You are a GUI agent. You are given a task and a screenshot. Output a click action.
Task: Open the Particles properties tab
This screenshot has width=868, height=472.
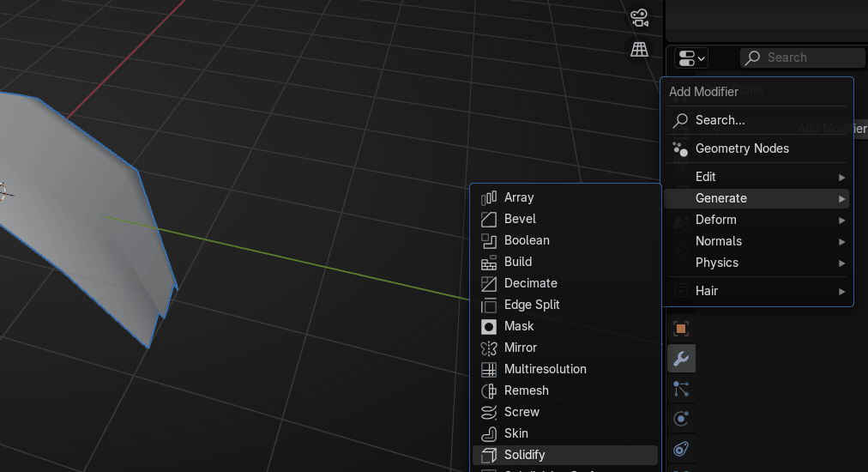click(x=681, y=389)
